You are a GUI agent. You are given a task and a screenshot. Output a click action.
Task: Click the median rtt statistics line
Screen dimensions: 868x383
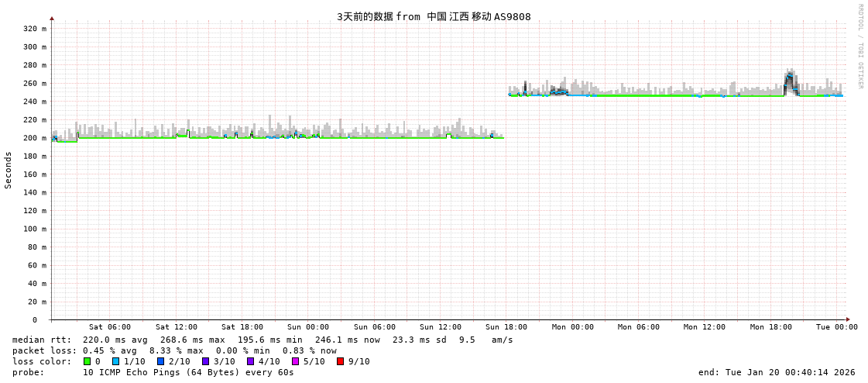[262, 340]
